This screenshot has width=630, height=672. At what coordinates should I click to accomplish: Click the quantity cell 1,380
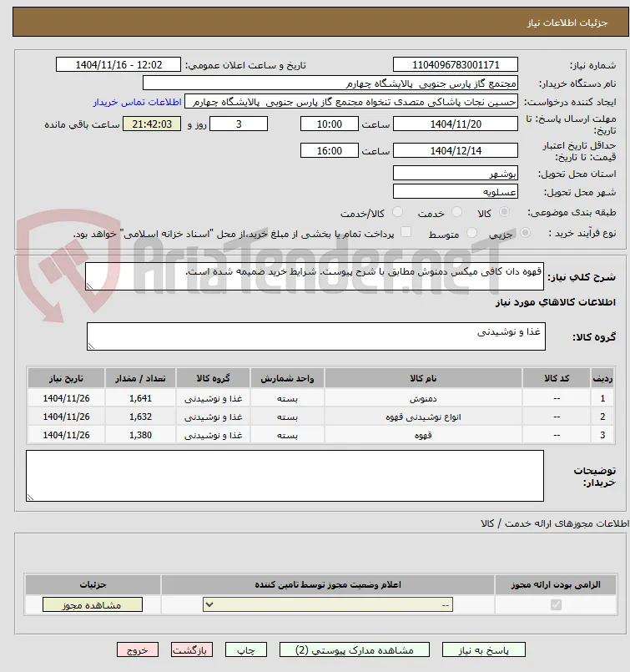pos(140,435)
